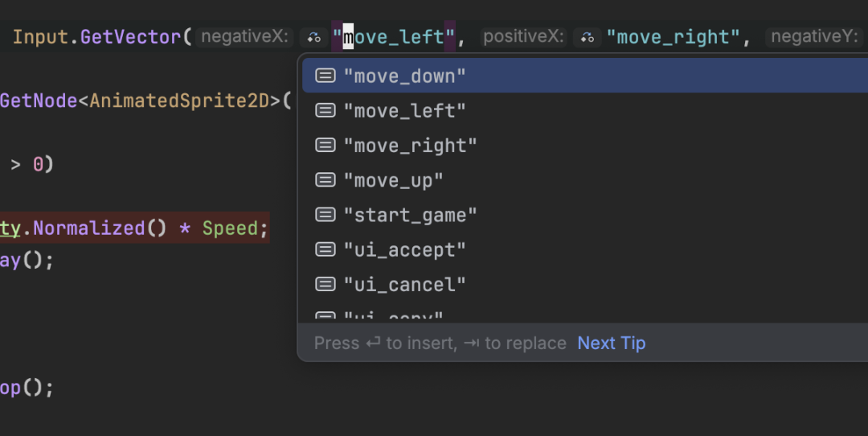Screen dimensions: 868x436
Task: Choose the "ui_accept" completion entry
Action: 404,249
